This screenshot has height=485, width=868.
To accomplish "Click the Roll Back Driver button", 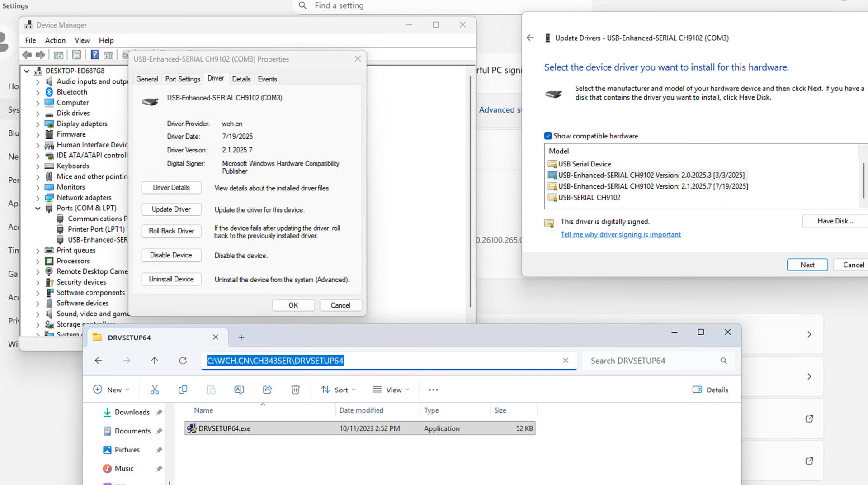I will coord(171,231).
